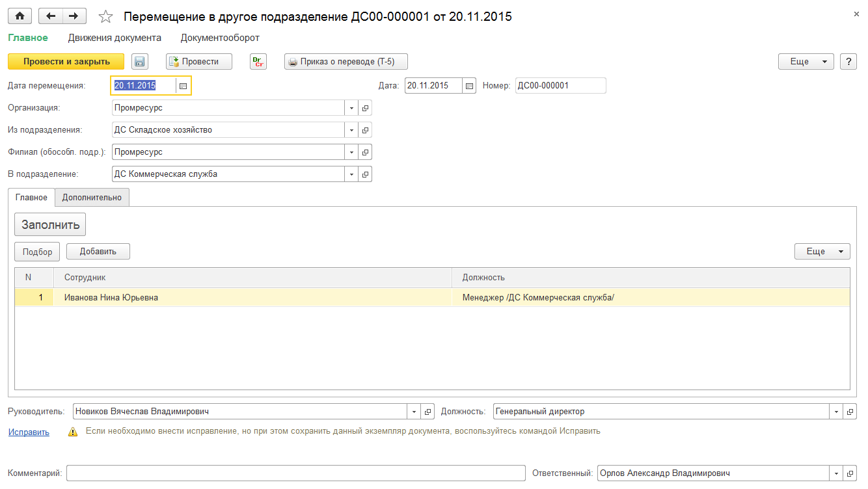The image size is (868, 489).
Task: Show Dt/Kt accounting entries icon
Action: 258,62
